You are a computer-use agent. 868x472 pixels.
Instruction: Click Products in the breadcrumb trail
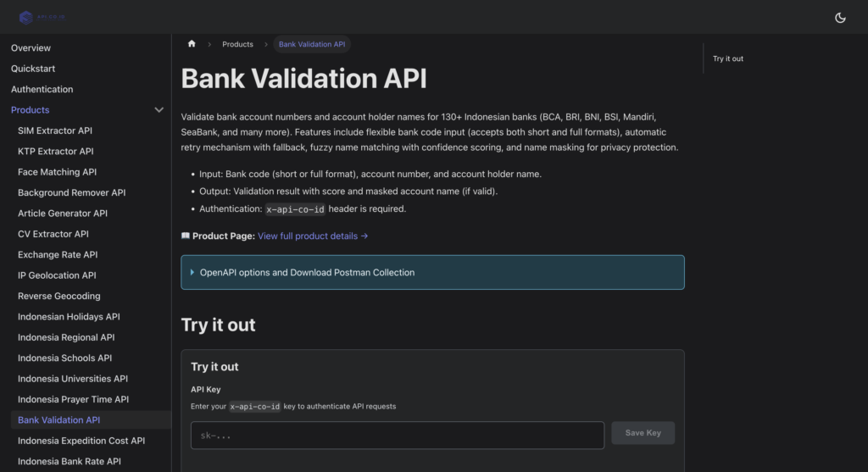click(237, 44)
